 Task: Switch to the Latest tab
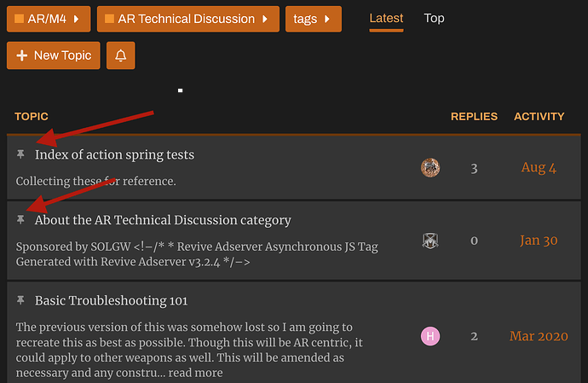click(x=386, y=18)
